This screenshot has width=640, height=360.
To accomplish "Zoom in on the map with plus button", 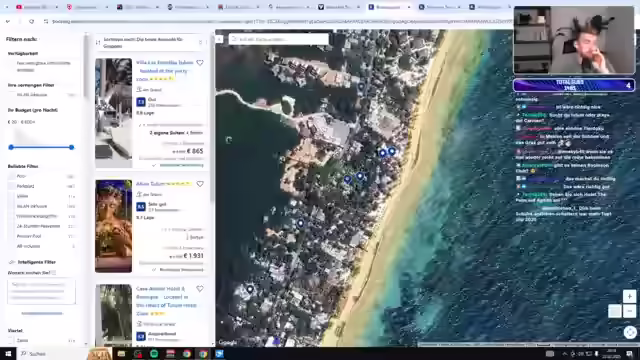I will tap(629, 296).
